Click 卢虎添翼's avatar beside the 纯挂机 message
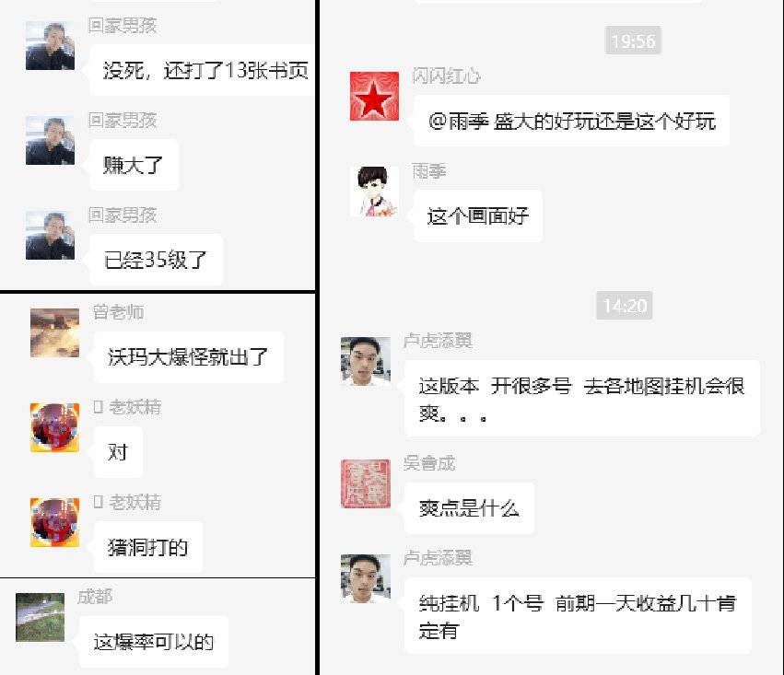Image resolution: width=784 pixels, height=675 pixels. [366, 578]
